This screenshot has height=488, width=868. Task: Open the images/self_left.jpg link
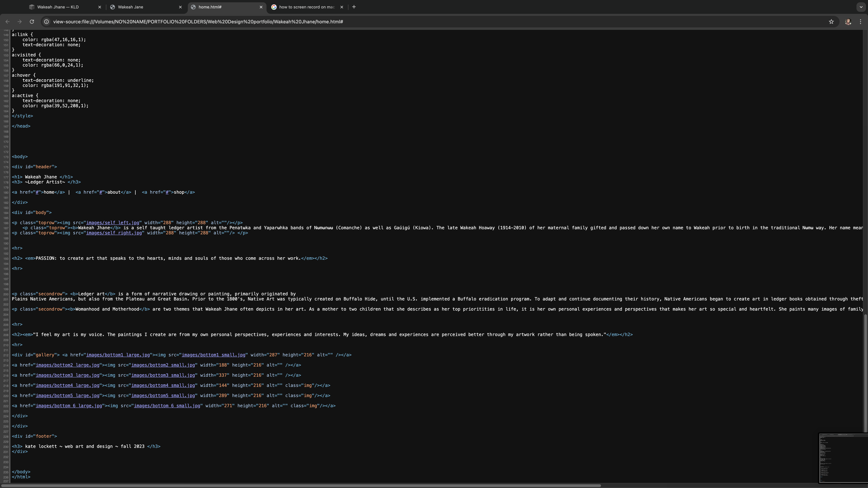113,222
